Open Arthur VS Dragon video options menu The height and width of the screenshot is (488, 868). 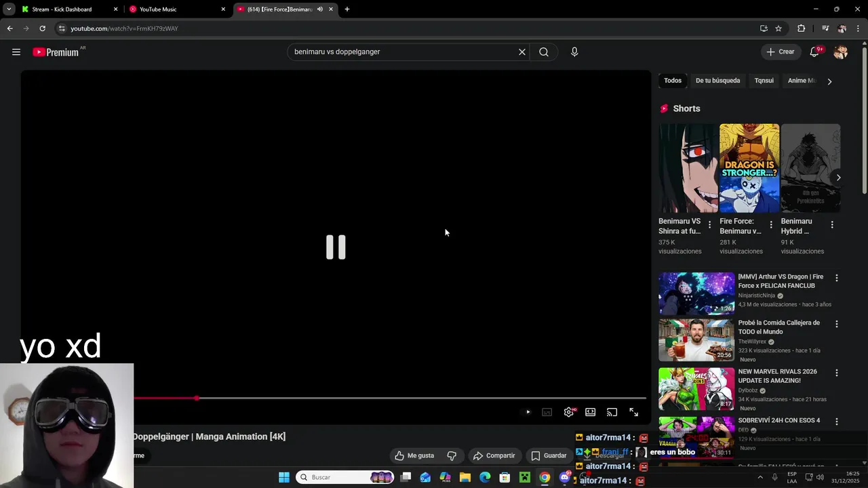click(837, 278)
